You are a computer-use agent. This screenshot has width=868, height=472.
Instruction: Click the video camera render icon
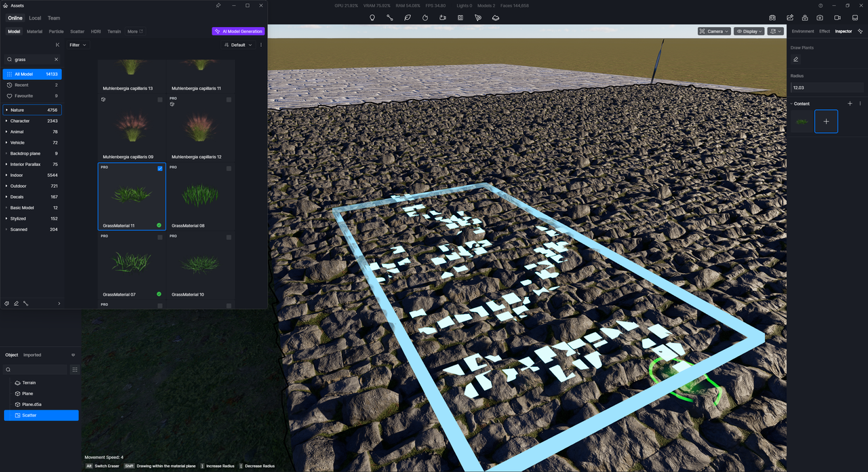(x=837, y=18)
